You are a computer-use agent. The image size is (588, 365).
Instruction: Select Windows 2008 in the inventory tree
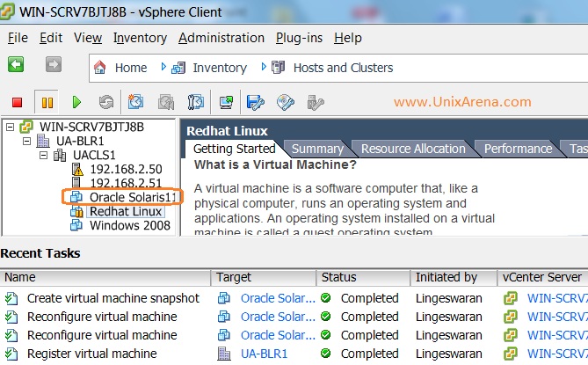[130, 226]
